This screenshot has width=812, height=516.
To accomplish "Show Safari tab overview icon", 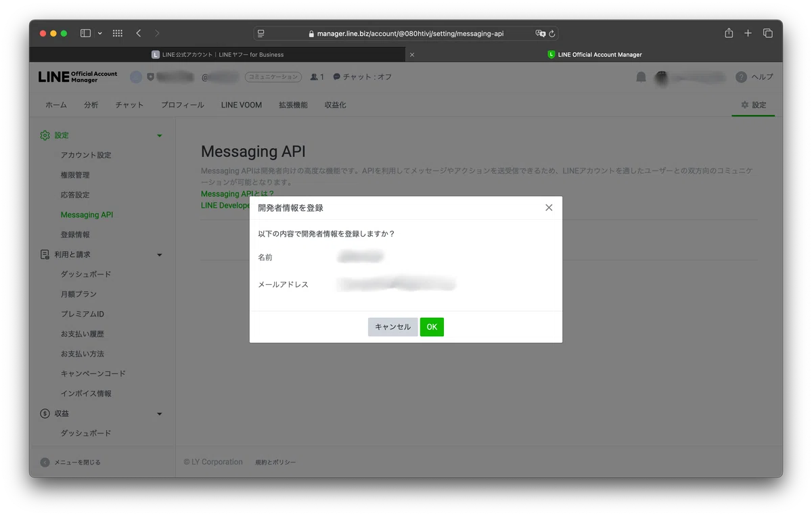I will [x=768, y=33].
